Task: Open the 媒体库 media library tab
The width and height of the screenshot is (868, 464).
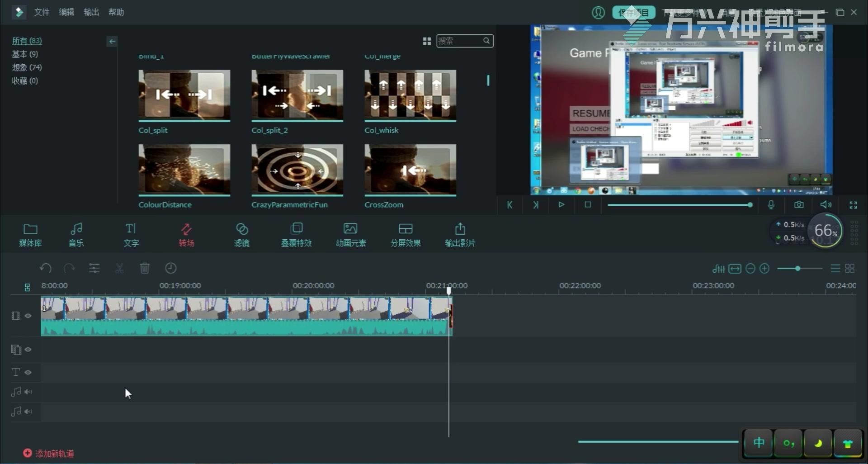Action: 30,235
